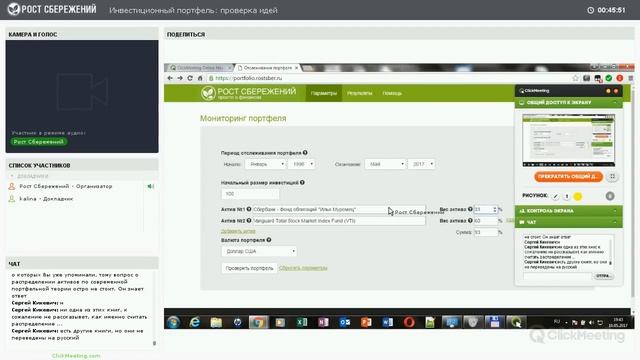Open Opera browser from taskbar
This screenshot has width=640, height=360.
[409, 322]
